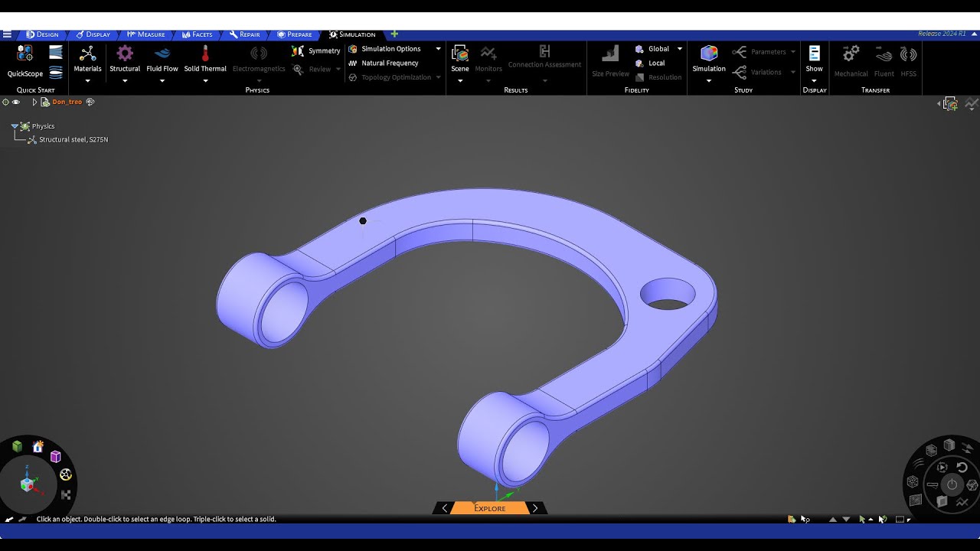The image size is (980, 551).
Task: Click the green cube icon in view wheel
Action: [17, 446]
